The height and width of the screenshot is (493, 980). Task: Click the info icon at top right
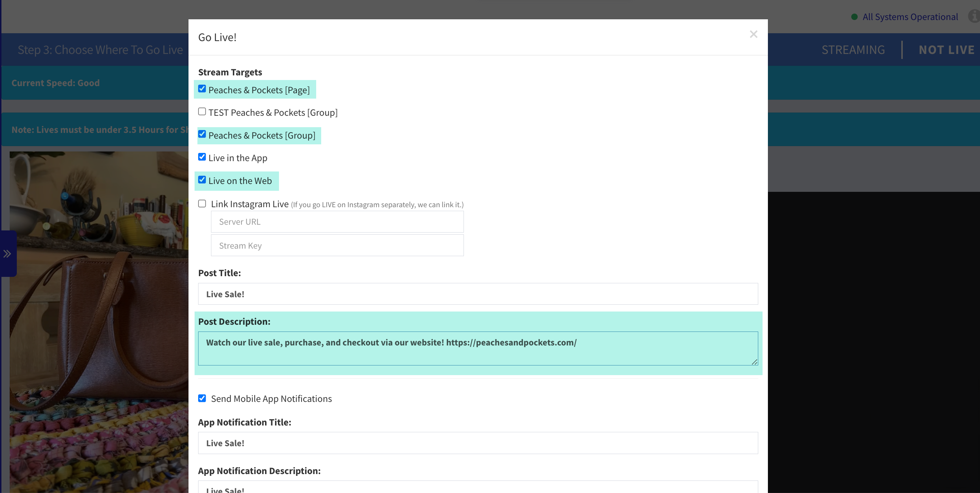pos(975,16)
